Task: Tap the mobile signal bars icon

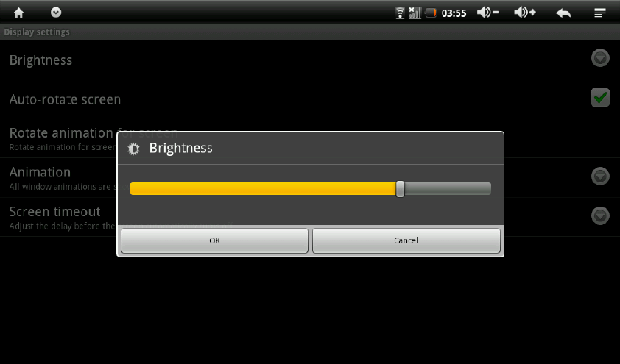Action: tap(415, 13)
